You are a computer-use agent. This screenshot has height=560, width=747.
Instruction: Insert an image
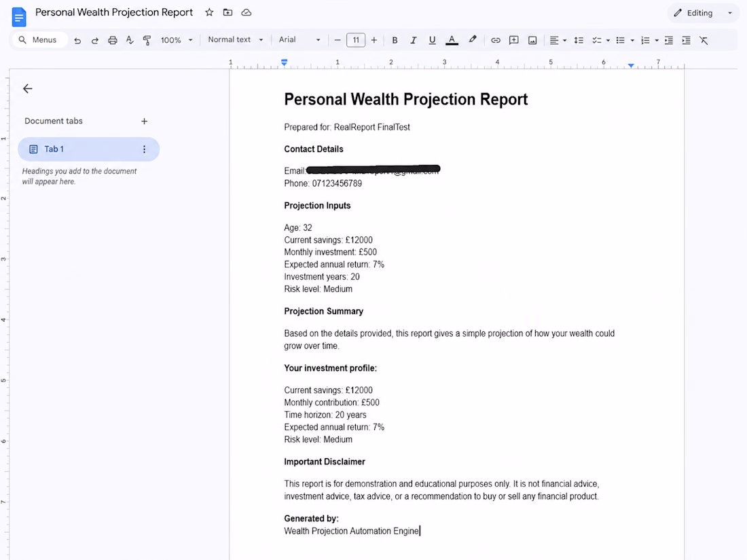(x=532, y=41)
